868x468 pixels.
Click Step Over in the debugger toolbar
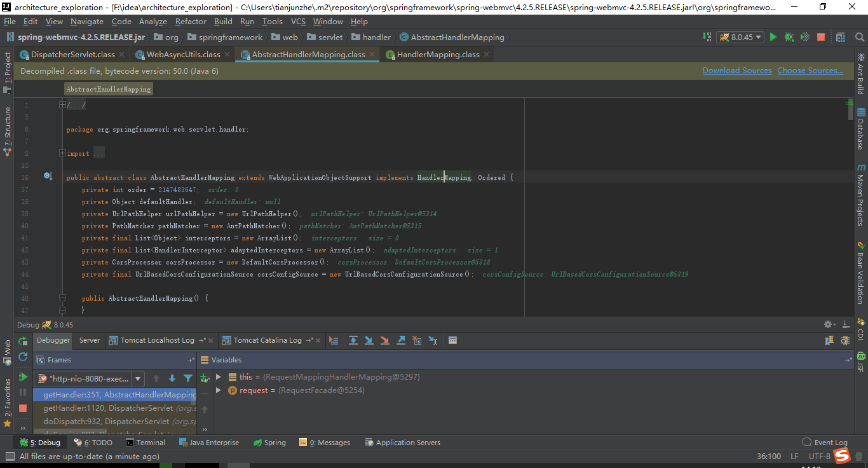(353, 341)
